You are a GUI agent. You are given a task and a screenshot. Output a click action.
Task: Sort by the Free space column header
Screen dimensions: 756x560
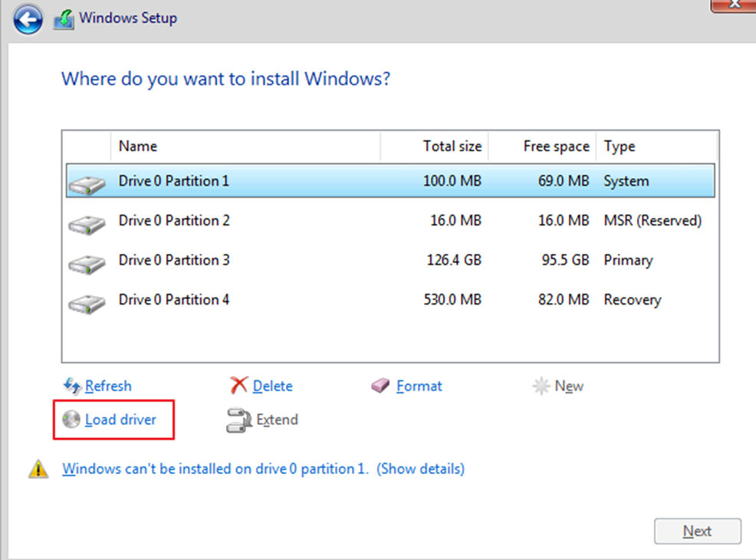(542, 147)
